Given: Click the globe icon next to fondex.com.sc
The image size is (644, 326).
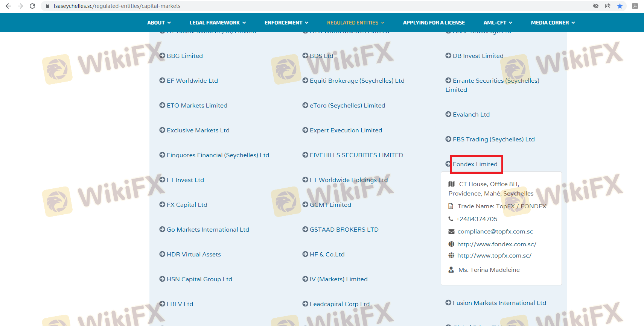Looking at the screenshot, I should (451, 244).
